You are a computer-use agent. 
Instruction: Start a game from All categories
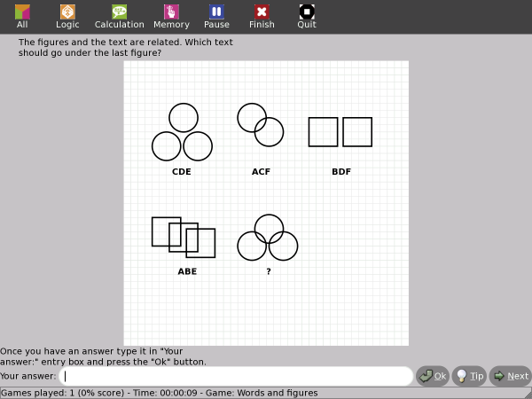coord(22,16)
